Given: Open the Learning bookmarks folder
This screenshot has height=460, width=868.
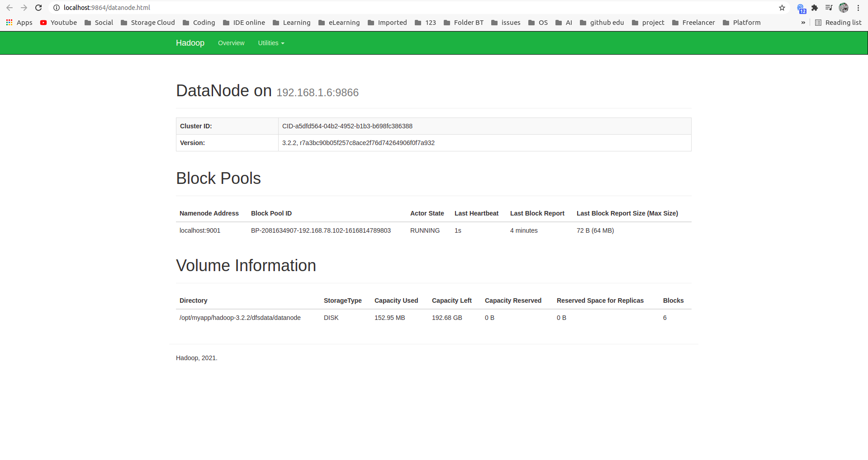Looking at the screenshot, I should click(291, 23).
